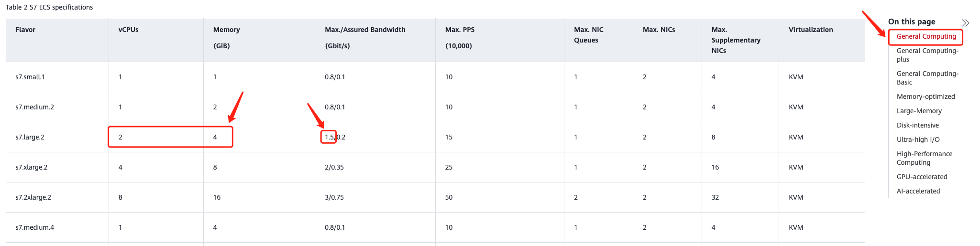Click the Flavor column header

25,30
